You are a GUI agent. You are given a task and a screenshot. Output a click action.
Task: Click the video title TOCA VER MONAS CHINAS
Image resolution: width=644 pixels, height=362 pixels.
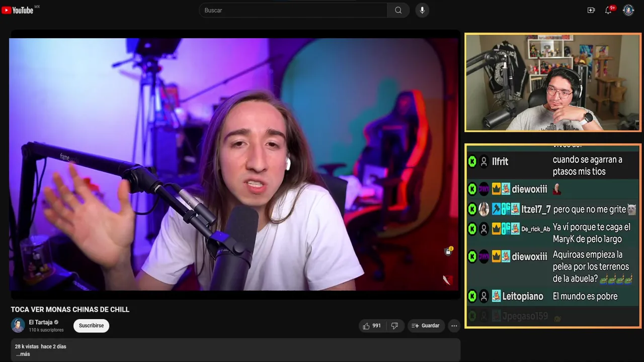pos(70,310)
